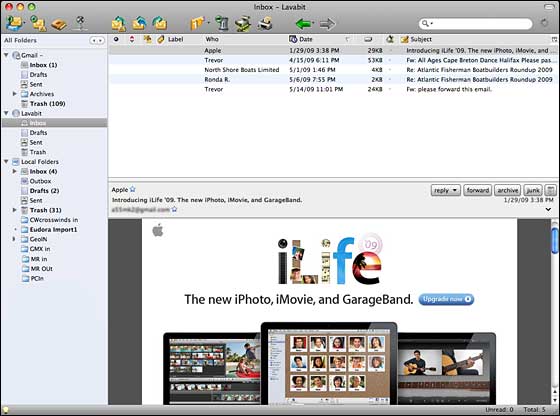Open Gmail Inbox (1) folder
Viewport: 560px width, 416px height.
[x=43, y=65]
